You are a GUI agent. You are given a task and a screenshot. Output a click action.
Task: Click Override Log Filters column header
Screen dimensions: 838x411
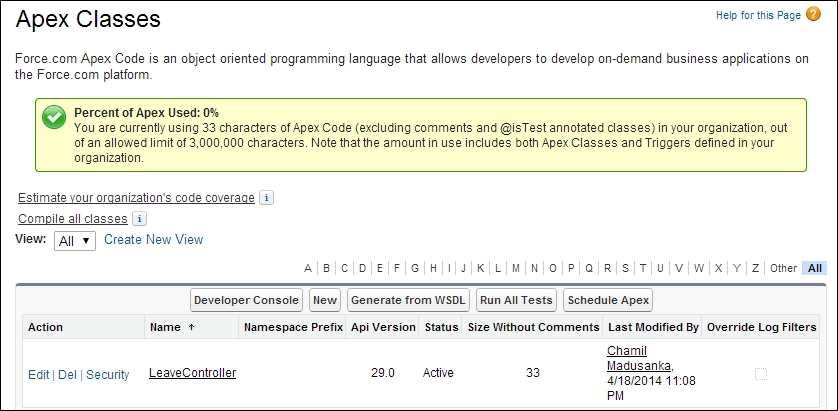pos(762,327)
